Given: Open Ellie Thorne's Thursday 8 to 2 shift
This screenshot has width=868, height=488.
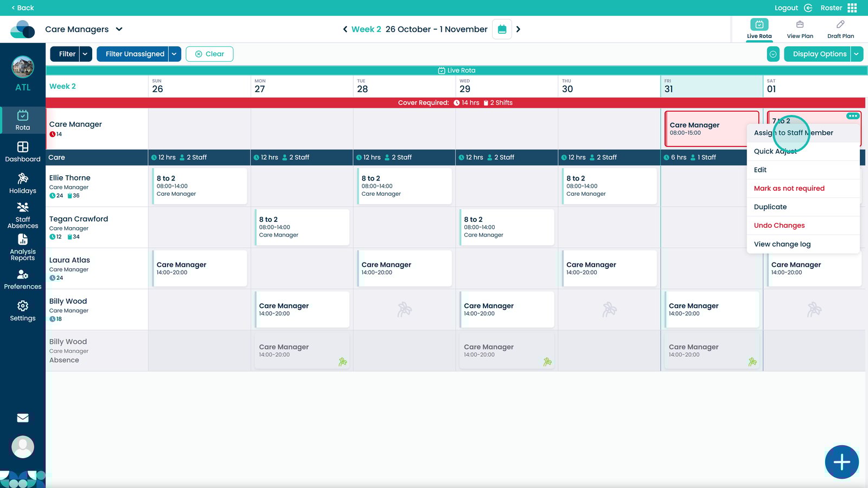Looking at the screenshot, I should coord(610,186).
